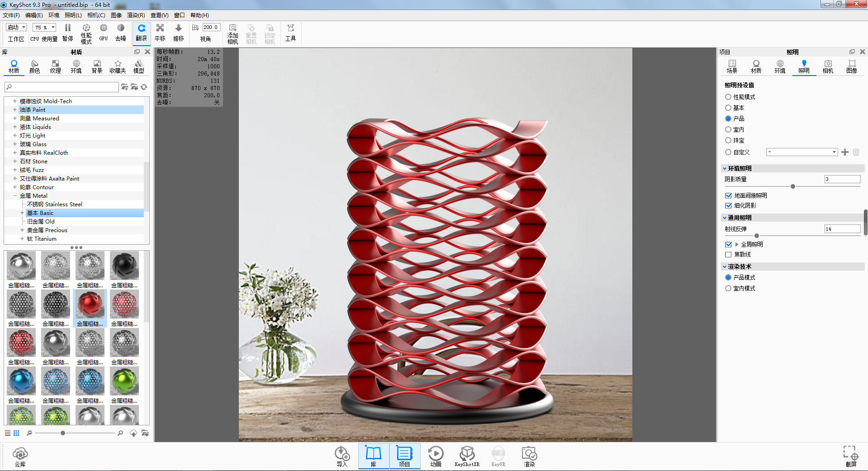Viewport: 868px width, 471px height.
Task: Enable the Caustics (焦散线) checkbox
Action: (x=728, y=255)
